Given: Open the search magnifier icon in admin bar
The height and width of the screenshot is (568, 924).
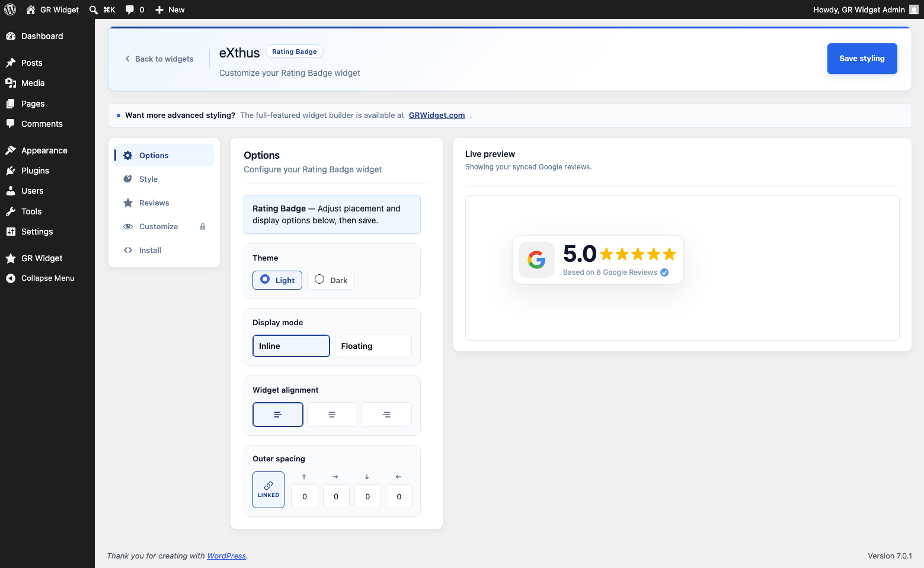Looking at the screenshot, I should (x=94, y=9).
